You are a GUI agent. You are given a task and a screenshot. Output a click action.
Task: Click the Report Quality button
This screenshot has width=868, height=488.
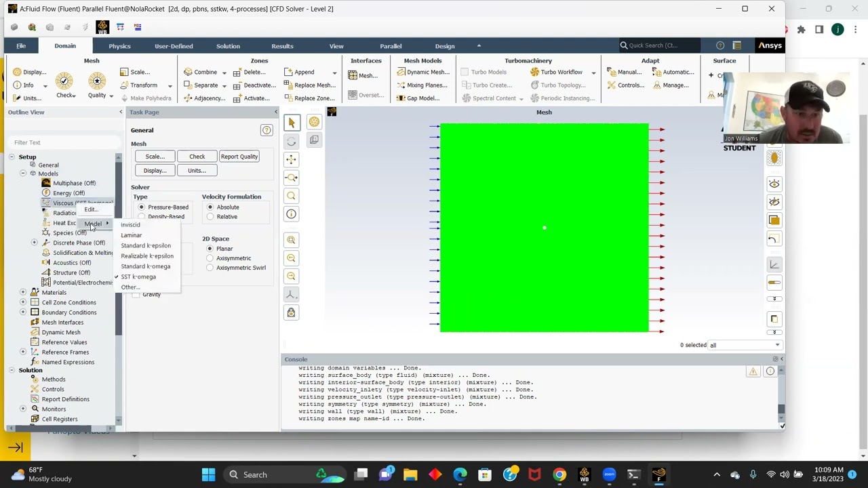pos(239,157)
